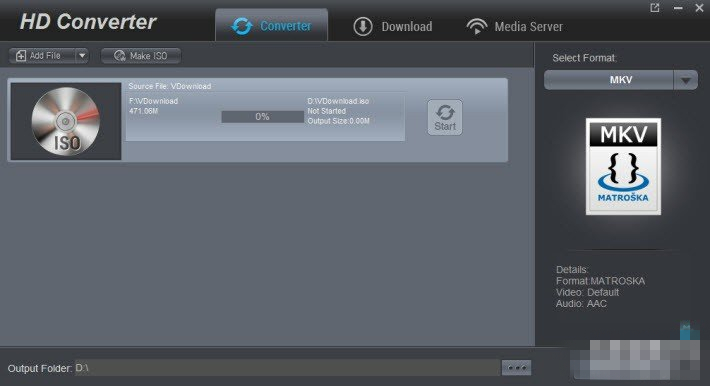This screenshot has height=386, width=710.
Task: Click the MKV Matroska format icon
Action: 623,166
